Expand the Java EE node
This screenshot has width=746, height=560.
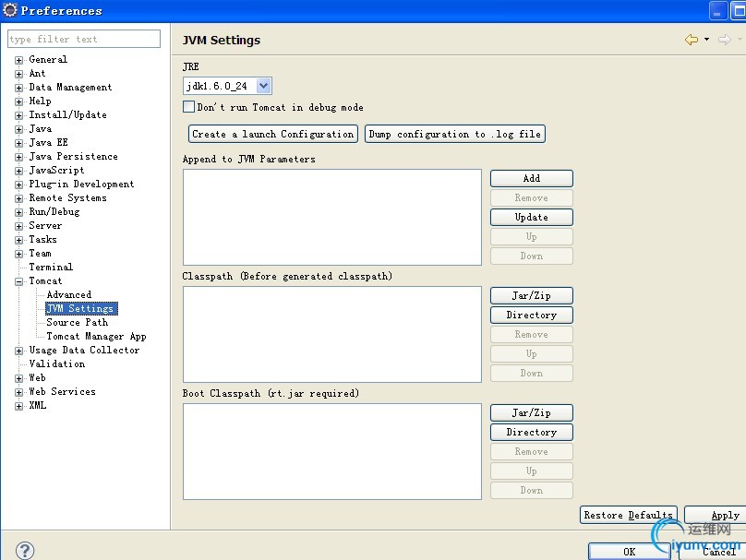[19, 143]
